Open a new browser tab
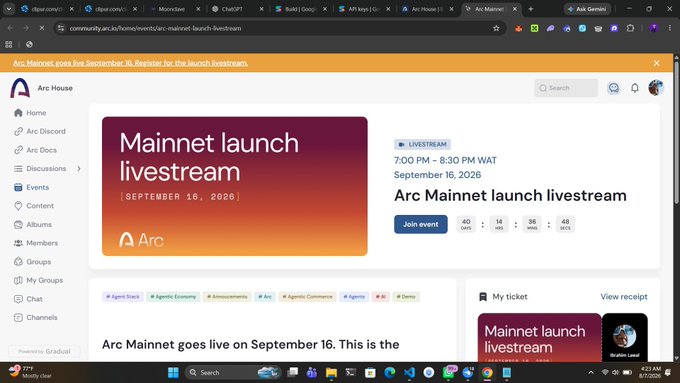Screen dimensions: 680x383 pos(531,9)
